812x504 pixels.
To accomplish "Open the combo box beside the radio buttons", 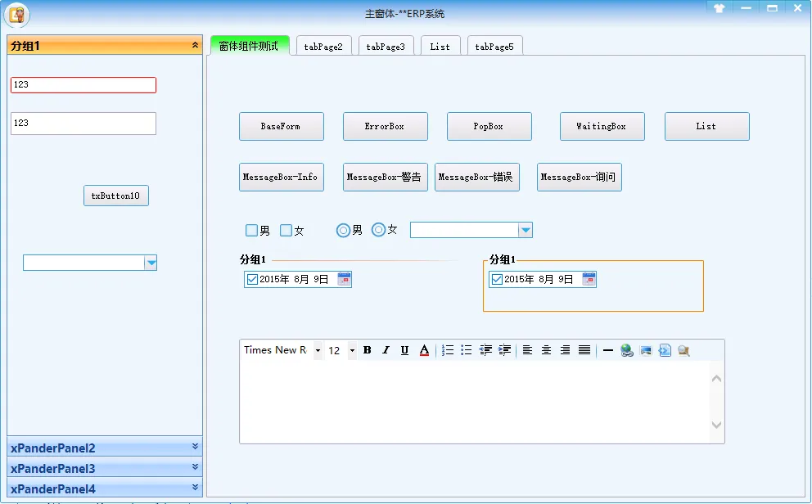I will (525, 231).
